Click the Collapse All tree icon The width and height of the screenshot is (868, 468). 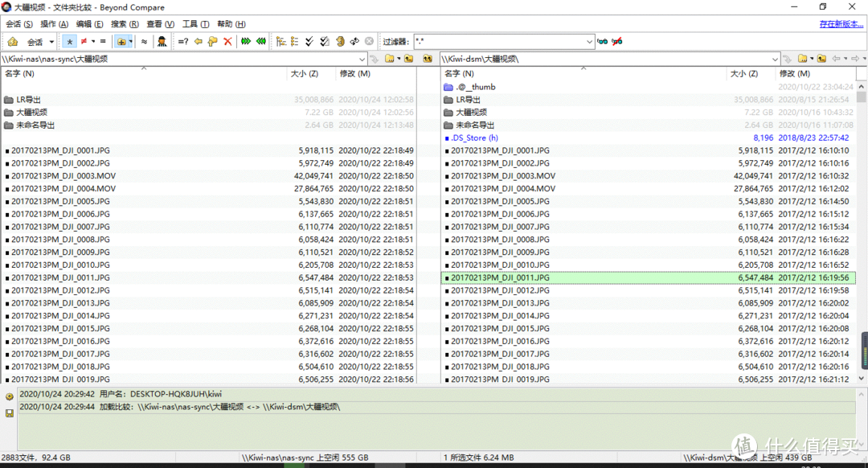294,42
